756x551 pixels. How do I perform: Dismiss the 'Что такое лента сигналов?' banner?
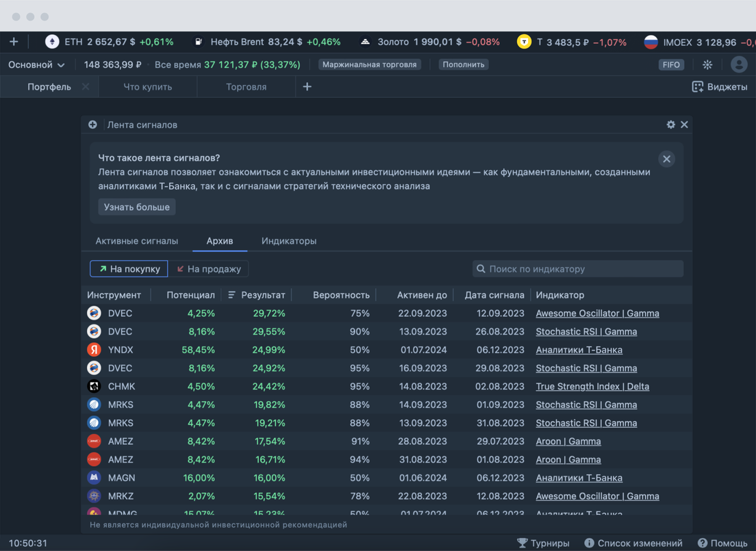coord(666,159)
